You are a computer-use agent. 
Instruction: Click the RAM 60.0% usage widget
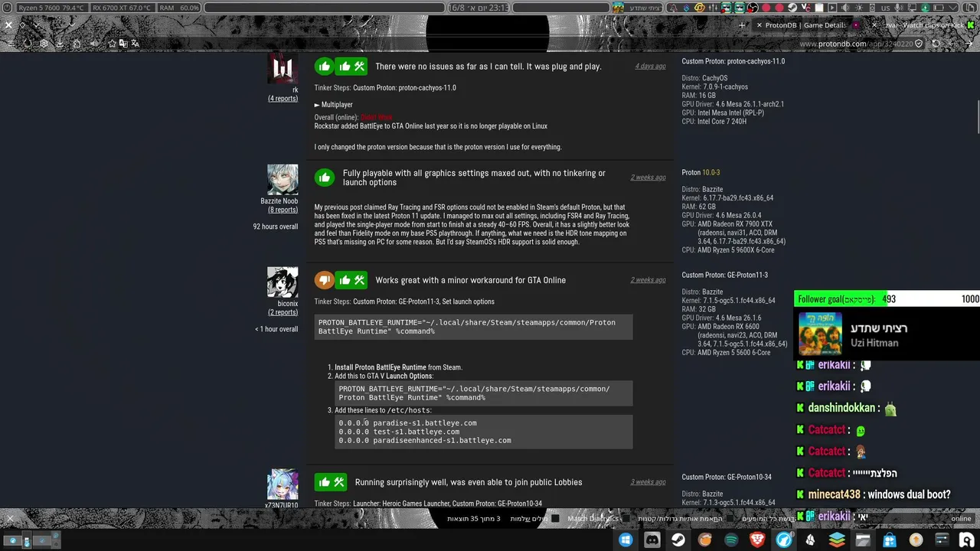179,8
